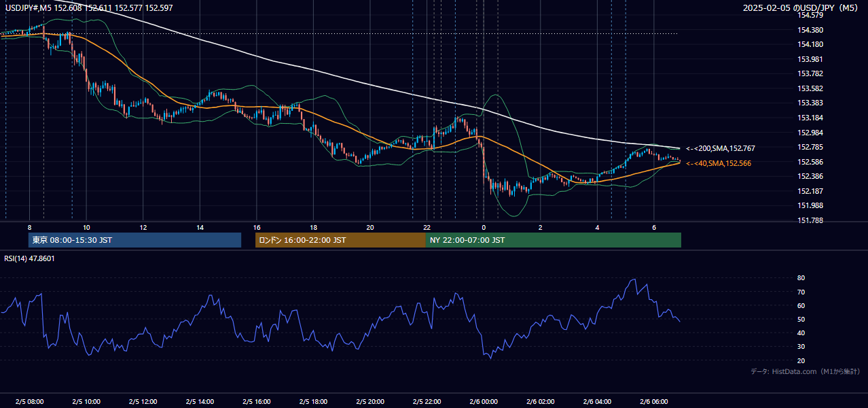Click hour label 12 under the price chart
The width and height of the screenshot is (868, 408).
[x=143, y=227]
